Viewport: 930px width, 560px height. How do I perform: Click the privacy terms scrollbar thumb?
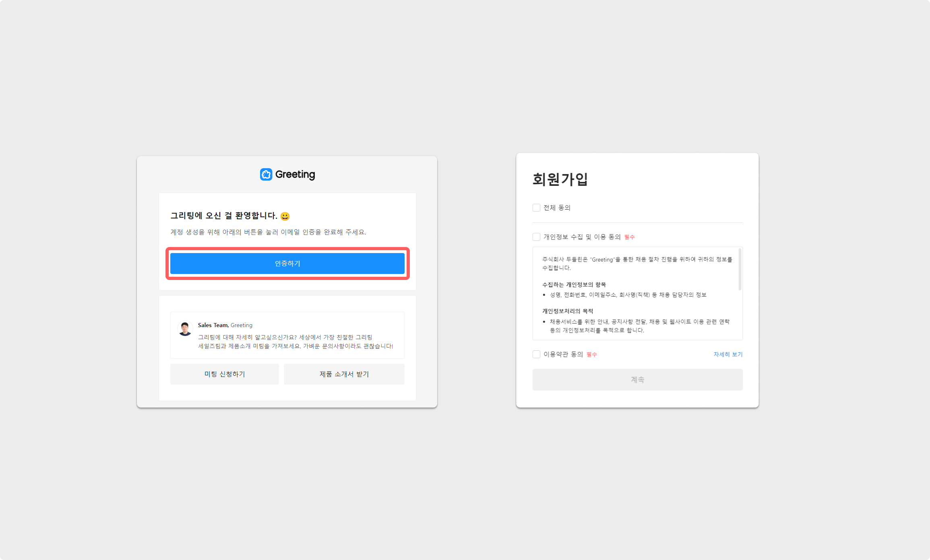point(740,269)
